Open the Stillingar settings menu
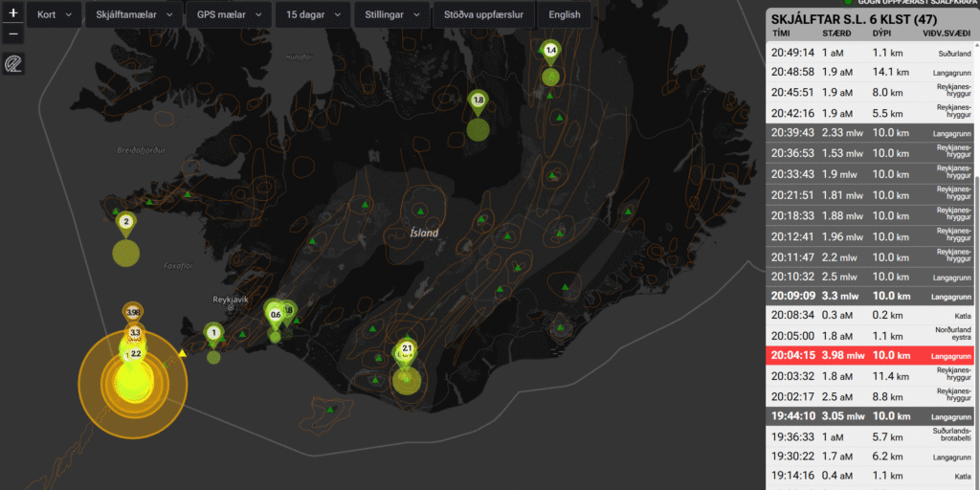 coord(391,15)
